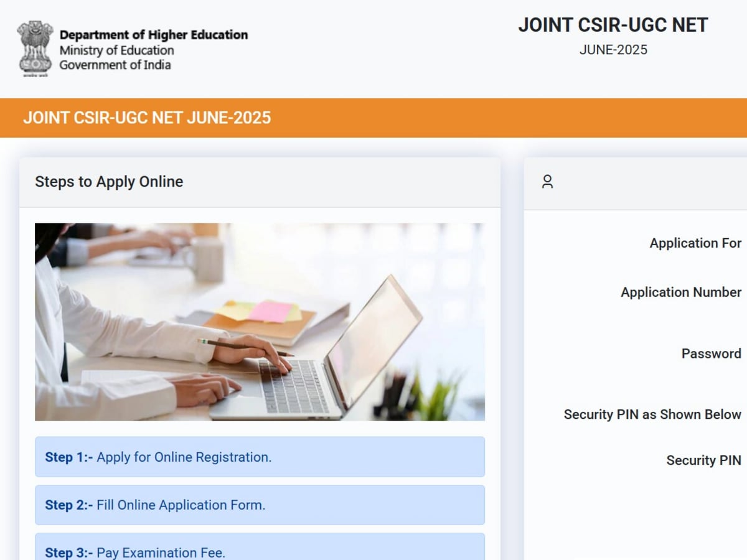This screenshot has height=560, width=747.
Task: Click the Government of India emblem logo
Action: (35, 49)
